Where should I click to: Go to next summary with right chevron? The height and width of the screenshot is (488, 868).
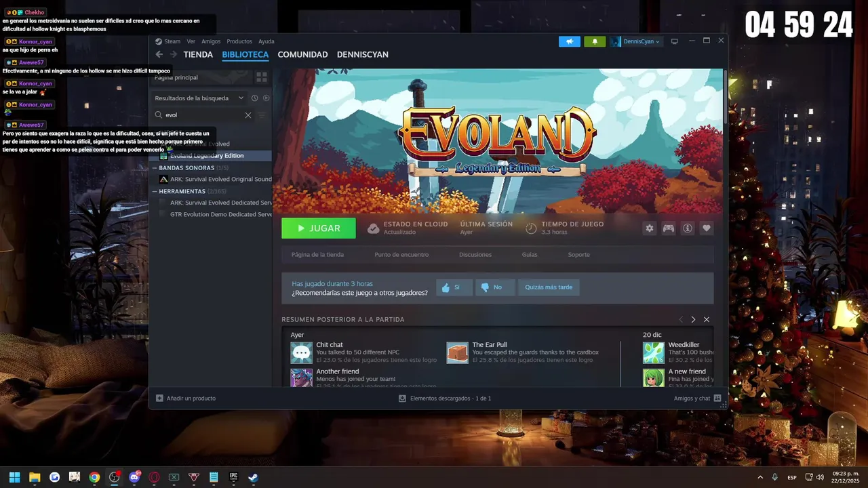pos(693,319)
